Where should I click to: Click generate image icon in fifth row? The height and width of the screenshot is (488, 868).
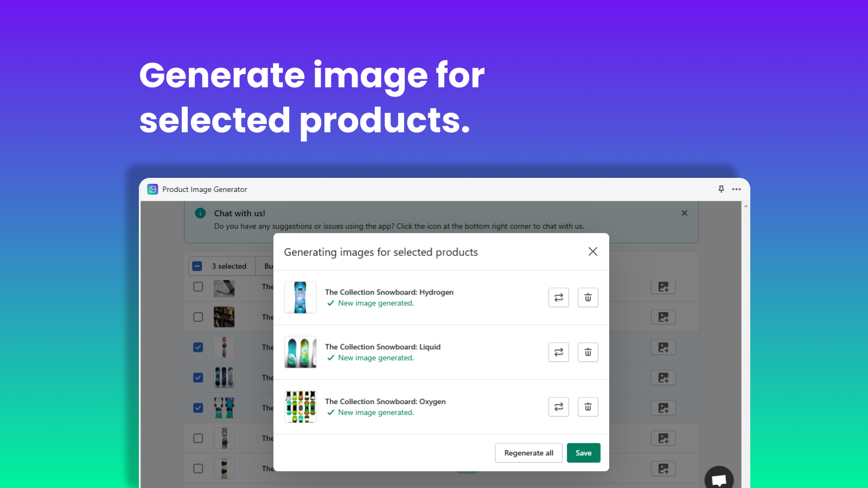[663, 408]
